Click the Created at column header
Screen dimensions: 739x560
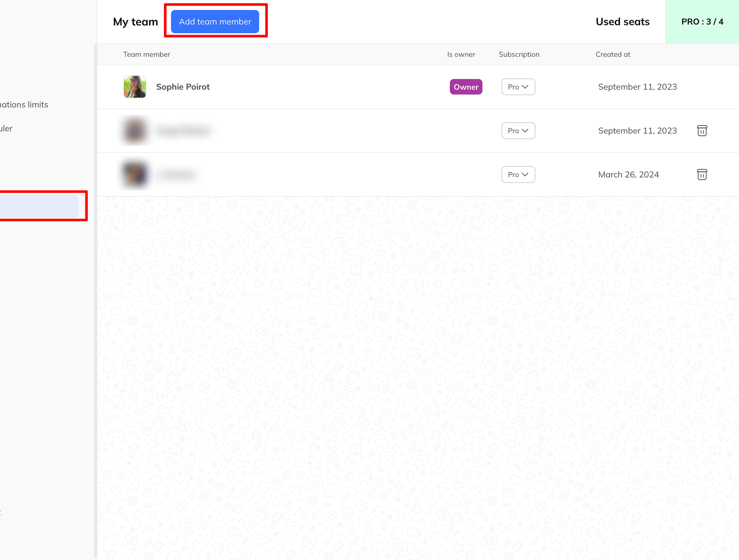pyautogui.click(x=613, y=54)
